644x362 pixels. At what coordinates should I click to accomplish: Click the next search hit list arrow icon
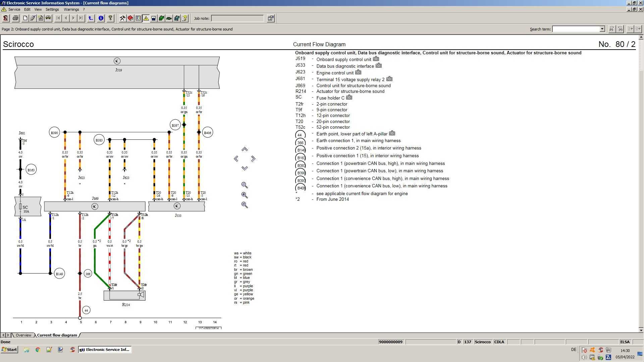coord(638,29)
